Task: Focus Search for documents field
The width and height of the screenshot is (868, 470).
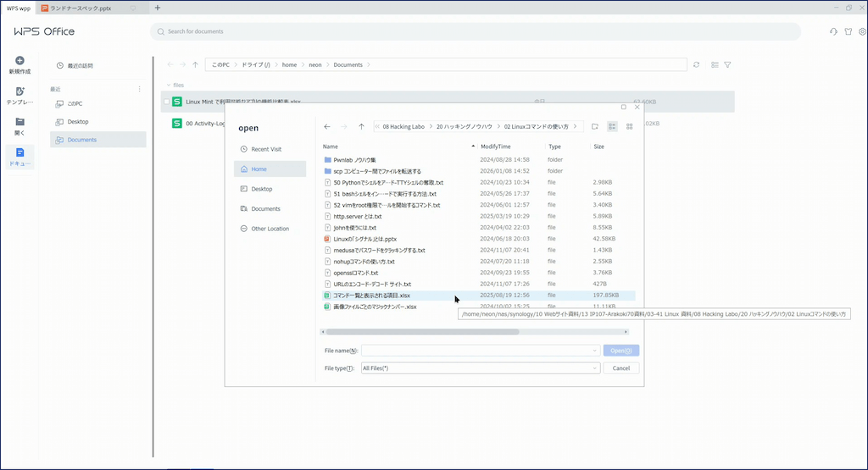Action: coord(475,31)
